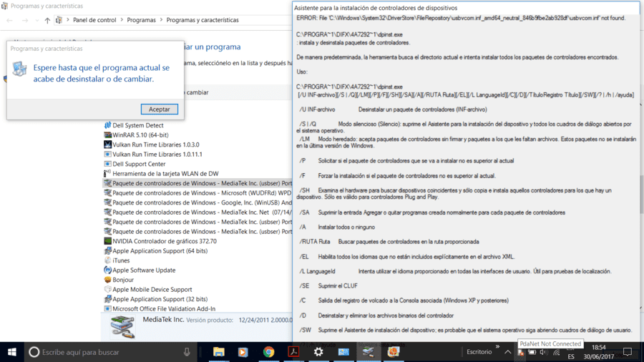
Task: Click the Dell Support Center icon
Action: click(107, 164)
